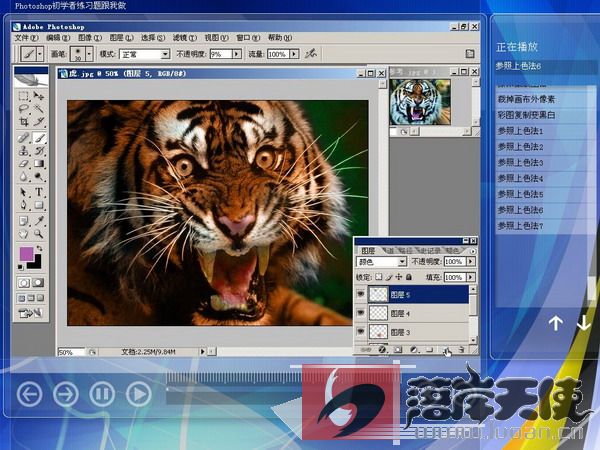The width and height of the screenshot is (600, 450).
Task: Open layer 不透明度 opacity slider arrow
Action: pos(471,262)
